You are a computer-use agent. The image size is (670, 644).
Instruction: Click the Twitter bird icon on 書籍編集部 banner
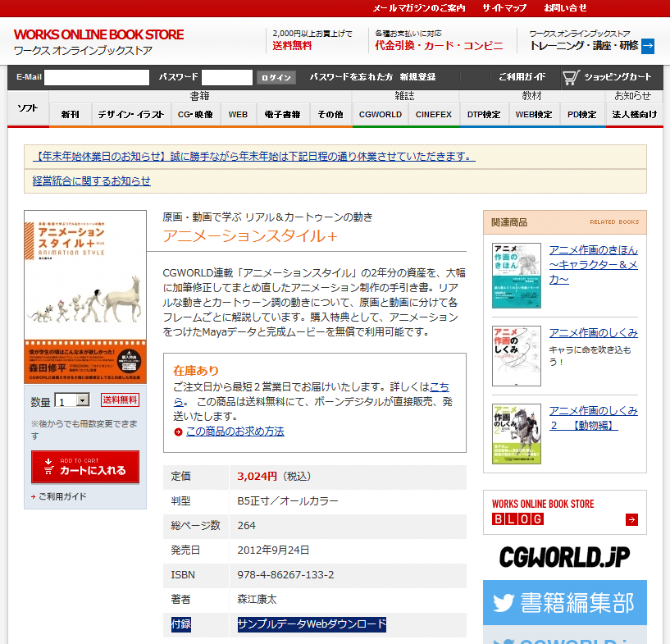(503, 603)
